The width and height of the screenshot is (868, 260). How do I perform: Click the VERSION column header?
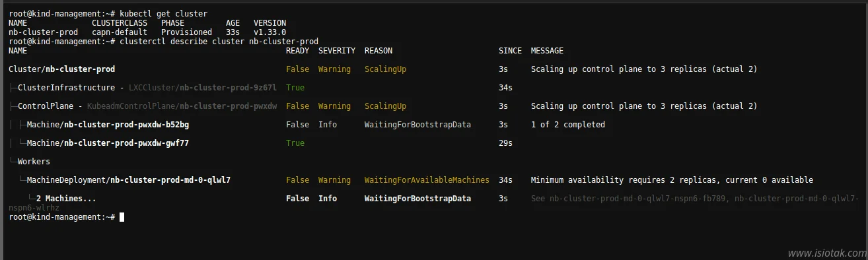pos(270,22)
